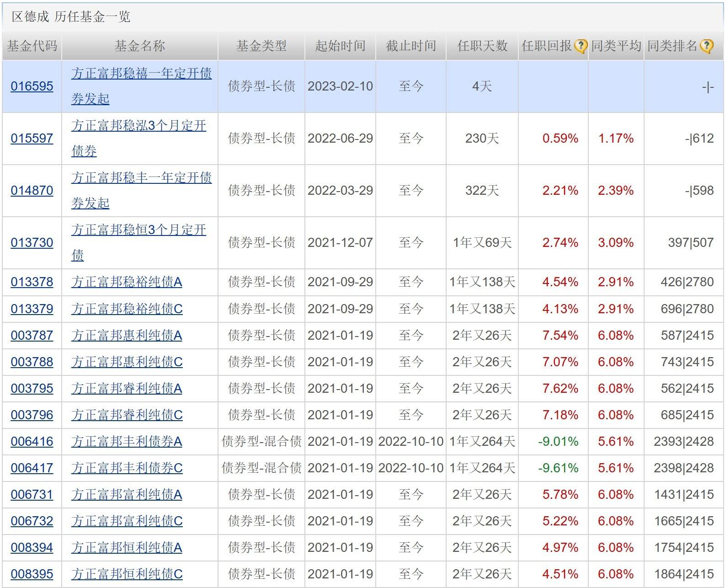Select start date 2022-06-29

click(x=340, y=139)
